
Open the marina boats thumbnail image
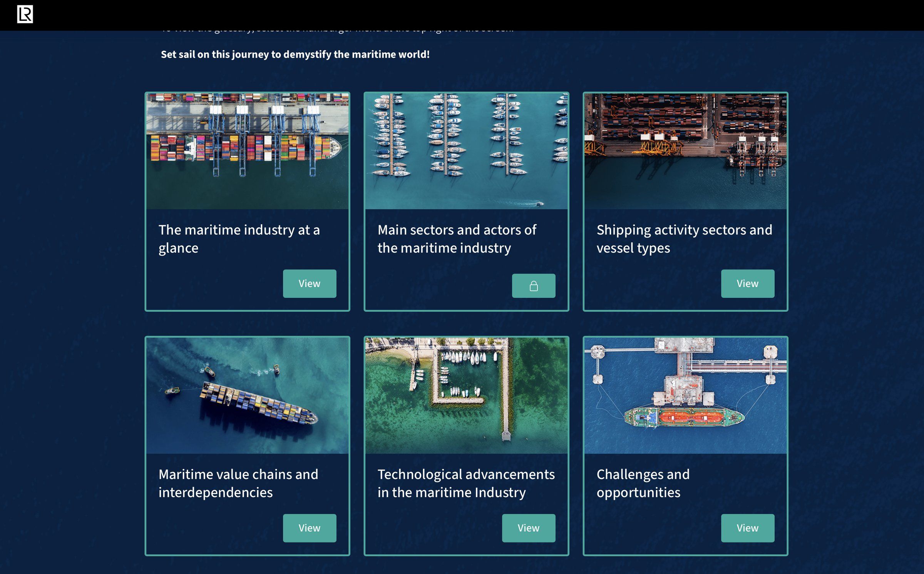466,151
